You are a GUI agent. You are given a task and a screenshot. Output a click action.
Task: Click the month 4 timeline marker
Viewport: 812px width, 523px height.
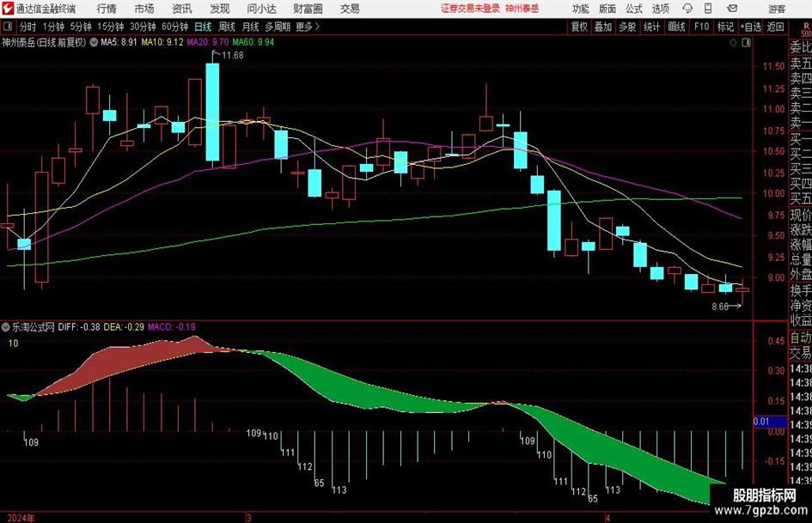coord(608,518)
